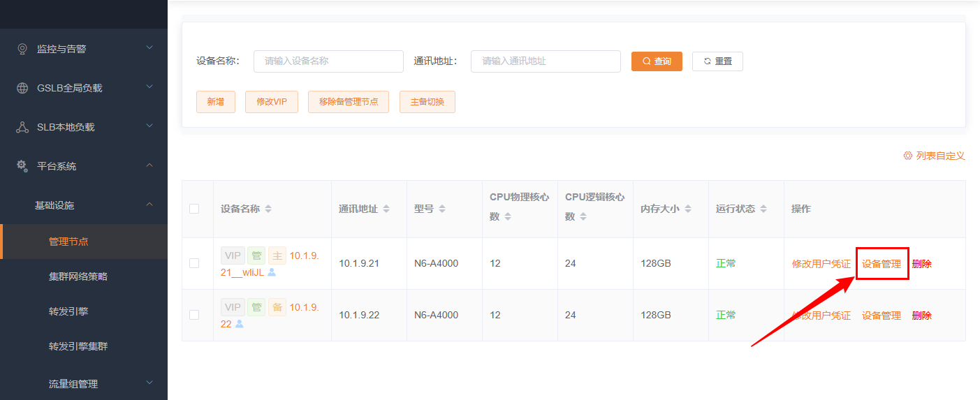Click the VIP tag in 10.1.9.21 row
This screenshot has height=400, width=980.
click(232, 255)
